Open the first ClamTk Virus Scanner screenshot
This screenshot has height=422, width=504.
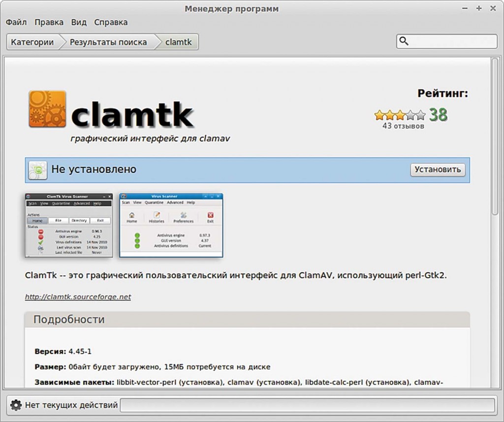point(69,225)
